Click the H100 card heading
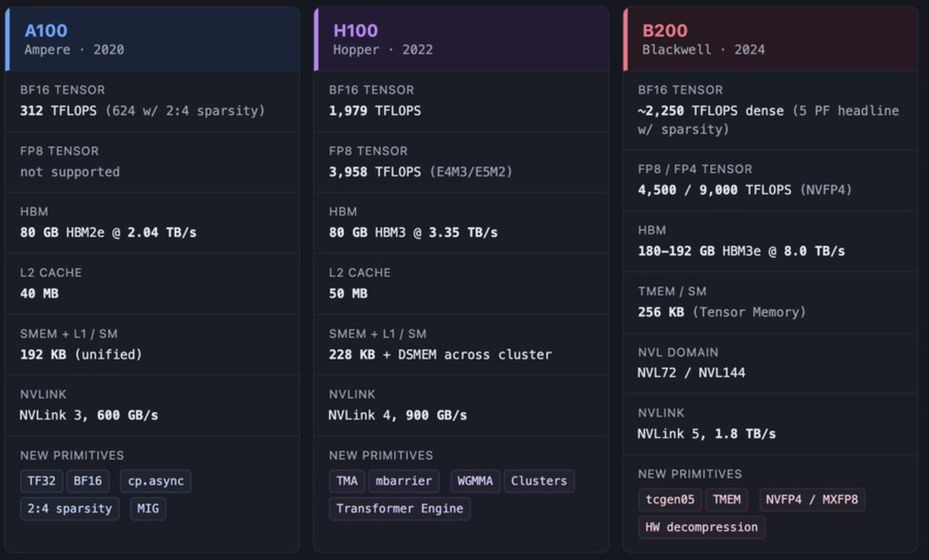This screenshot has width=929, height=560. [355, 30]
